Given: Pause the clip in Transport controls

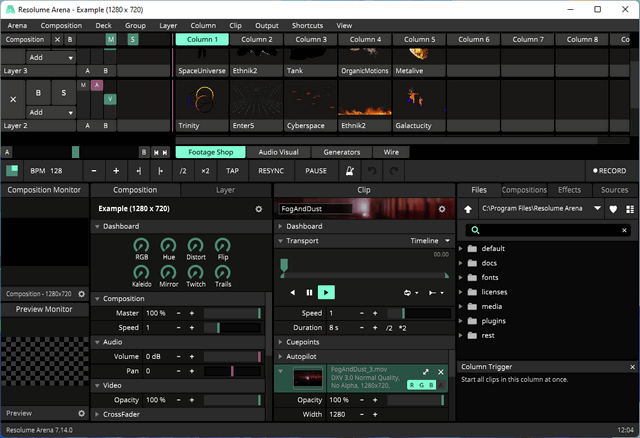Looking at the screenshot, I should coord(309,293).
